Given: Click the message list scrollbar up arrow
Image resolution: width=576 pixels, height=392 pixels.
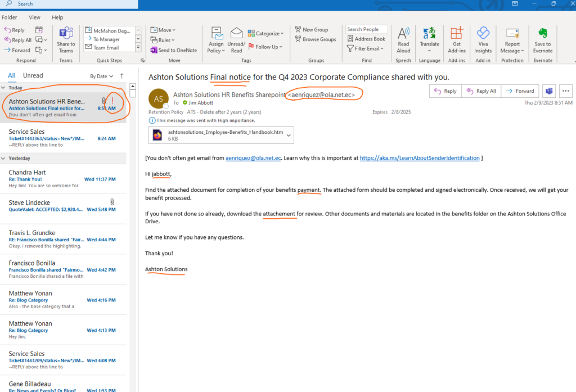Looking at the screenshot, I should (x=133, y=87).
